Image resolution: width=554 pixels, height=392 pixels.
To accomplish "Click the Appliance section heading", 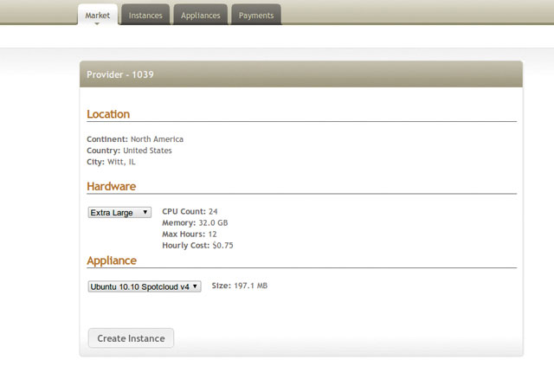I will pos(112,260).
